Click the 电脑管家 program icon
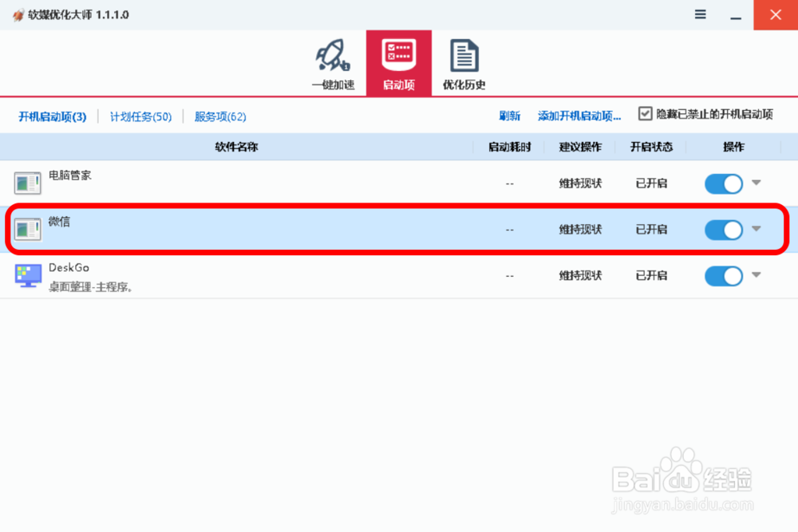The height and width of the screenshot is (532, 798). [x=27, y=183]
